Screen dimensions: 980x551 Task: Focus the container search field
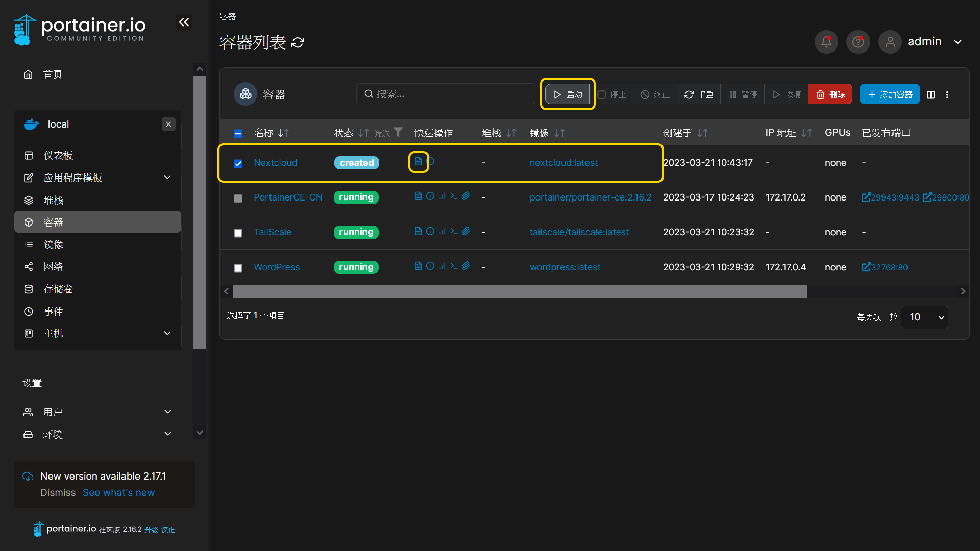(445, 94)
